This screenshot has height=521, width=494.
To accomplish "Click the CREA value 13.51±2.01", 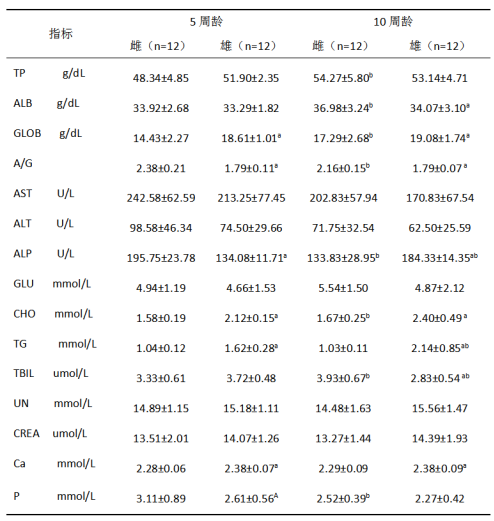I will click(x=161, y=438).
